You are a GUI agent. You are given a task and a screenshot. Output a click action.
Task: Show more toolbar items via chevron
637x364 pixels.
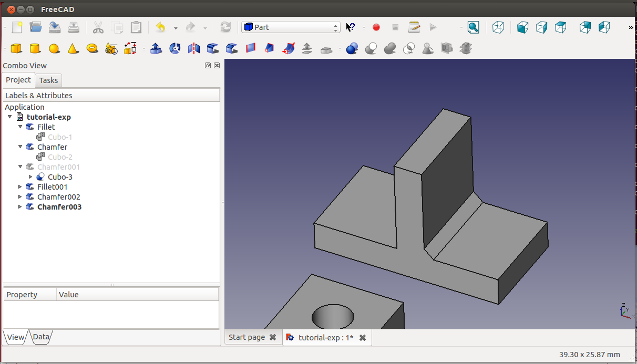[x=631, y=27]
